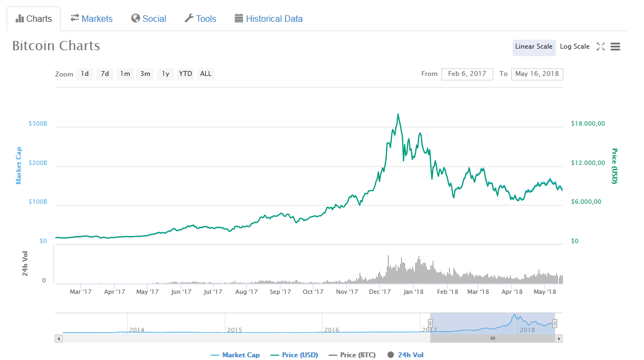Open the Tools tab

(200, 19)
